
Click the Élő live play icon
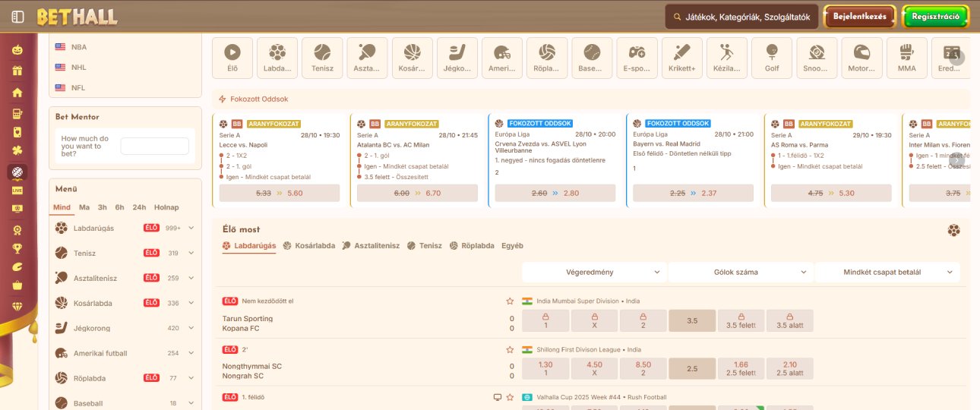click(232, 58)
